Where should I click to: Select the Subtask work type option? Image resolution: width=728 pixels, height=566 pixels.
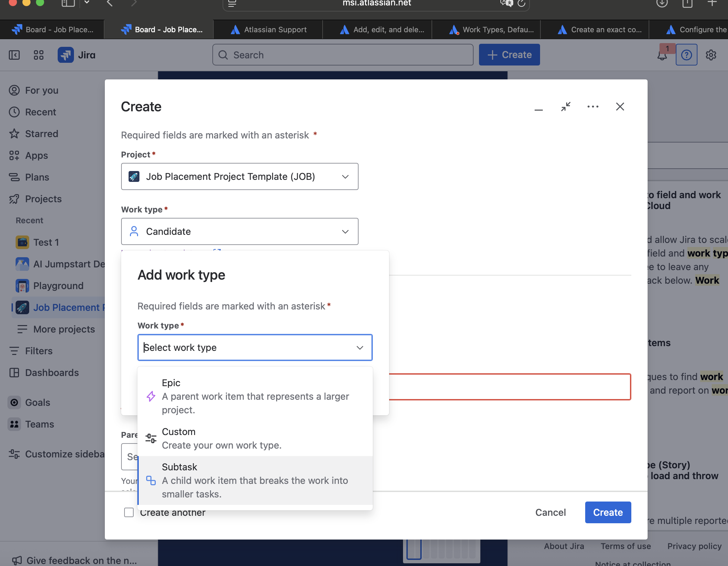[255, 480]
